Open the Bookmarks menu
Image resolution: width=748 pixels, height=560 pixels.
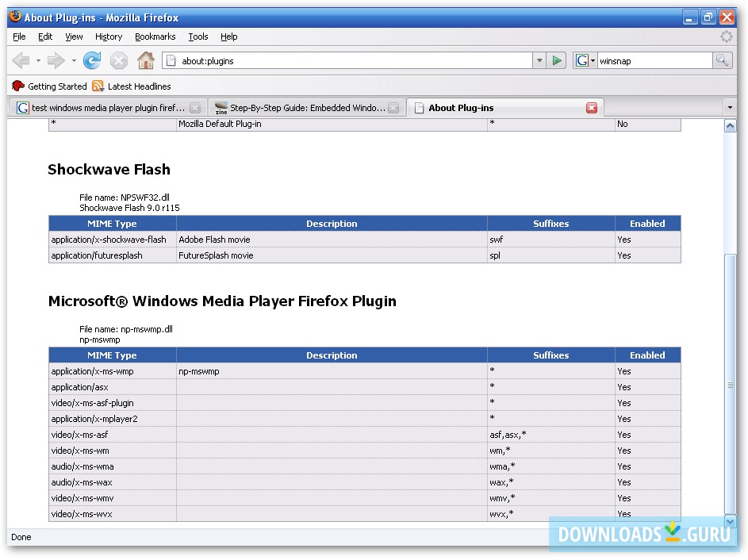click(x=155, y=36)
